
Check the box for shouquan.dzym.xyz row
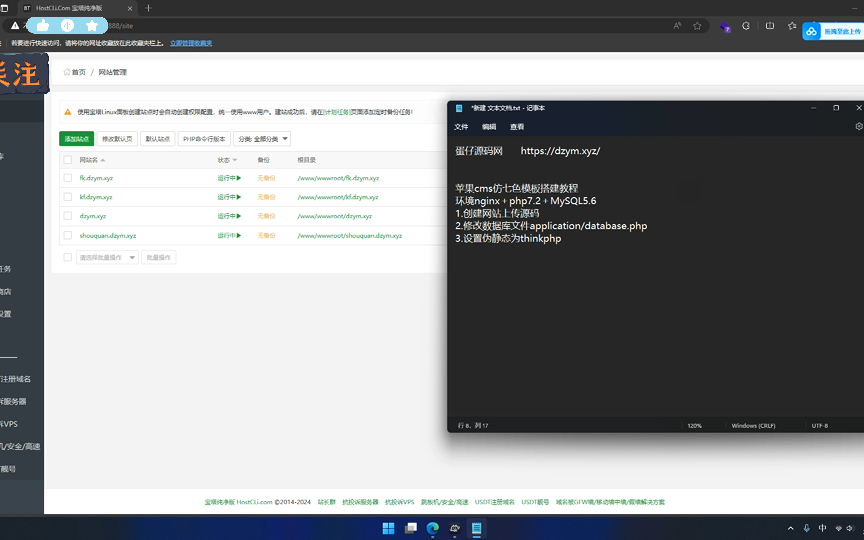click(x=68, y=235)
